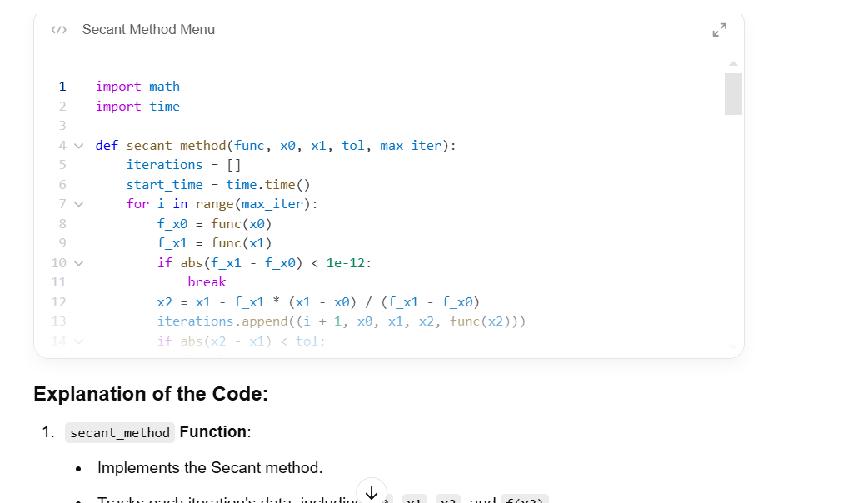Click the scrollbar up arrow in code panel
Image resolution: width=868 pixels, height=503 pixels.
click(733, 63)
